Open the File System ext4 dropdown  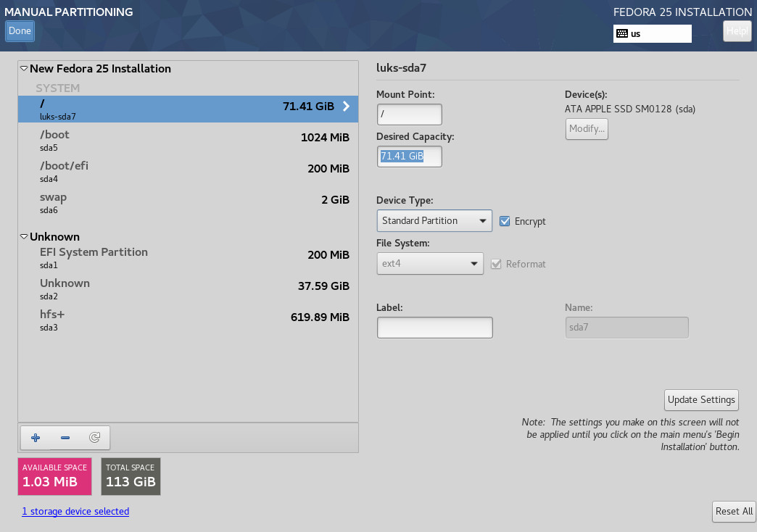pyautogui.click(x=430, y=264)
